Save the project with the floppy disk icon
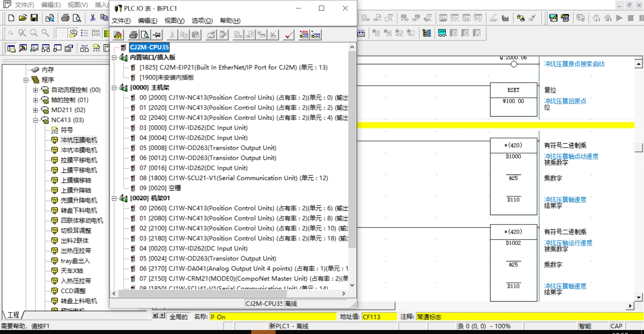This screenshot has height=334, width=644. (x=34, y=18)
